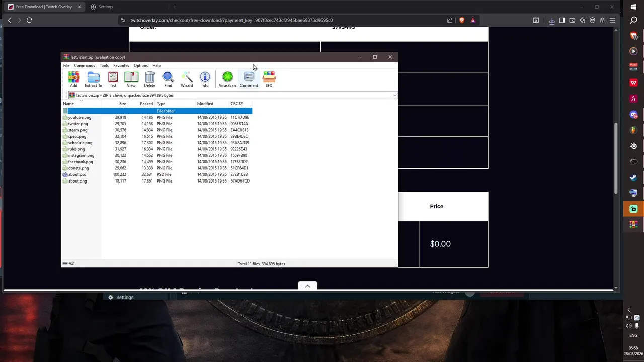Expand the archive path dropdown arrow
644x362 pixels.
click(x=395, y=95)
